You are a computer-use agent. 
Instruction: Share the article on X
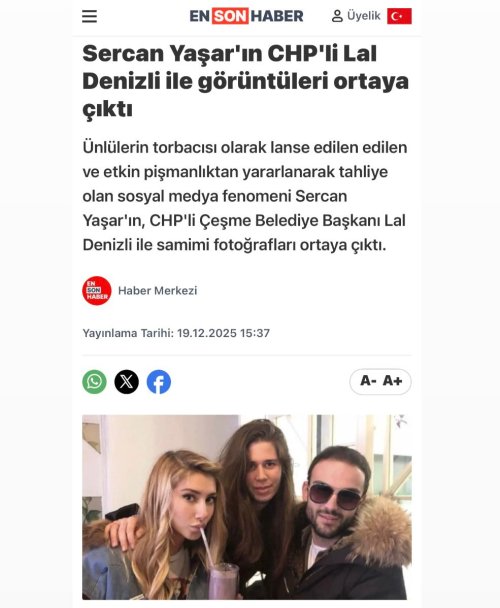coord(126,382)
